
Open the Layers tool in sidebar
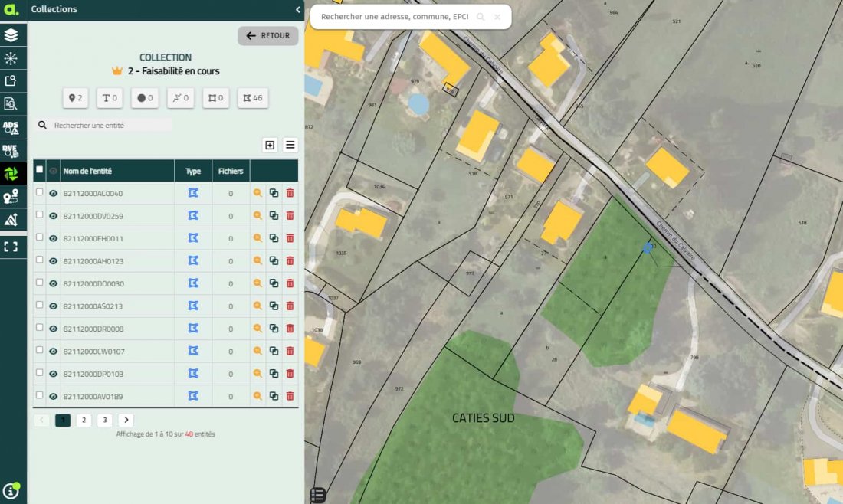11,35
